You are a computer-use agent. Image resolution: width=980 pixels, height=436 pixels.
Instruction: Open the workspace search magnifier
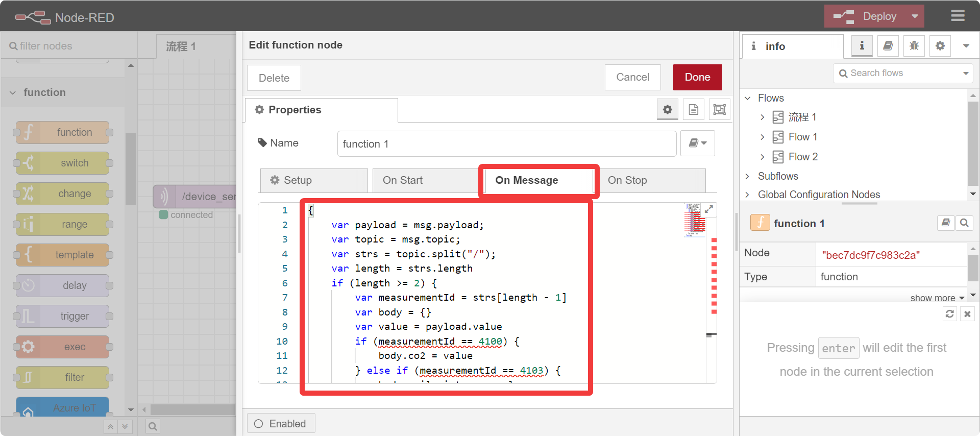click(153, 426)
